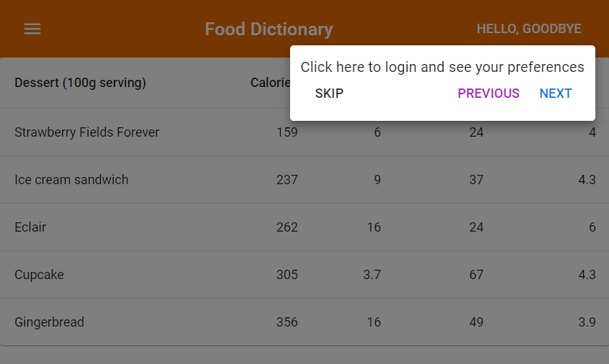Click the 305 calories cell for Cupcake
This screenshot has height=364, width=609.
coord(287,275)
